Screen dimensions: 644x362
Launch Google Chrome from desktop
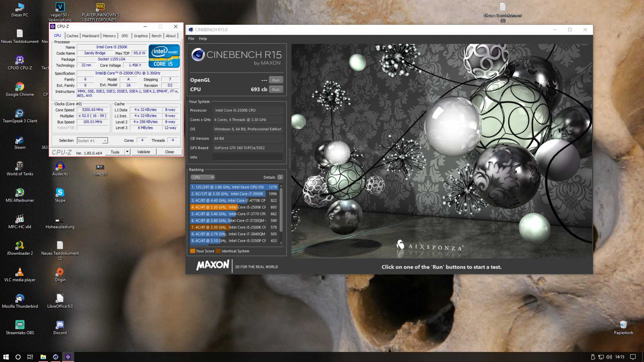click(x=20, y=89)
